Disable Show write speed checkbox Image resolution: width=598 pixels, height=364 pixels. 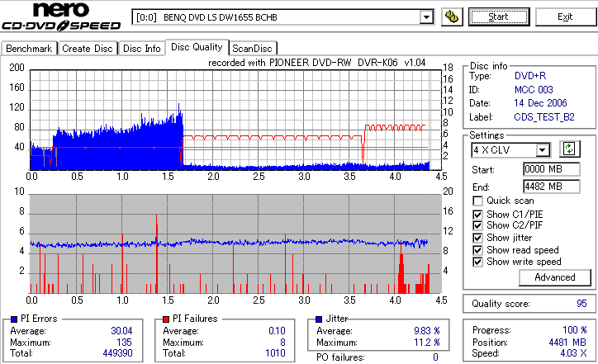click(x=477, y=262)
